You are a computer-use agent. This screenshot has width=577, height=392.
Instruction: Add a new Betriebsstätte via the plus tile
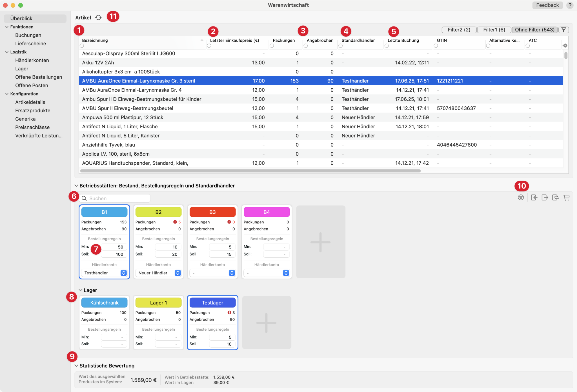(321, 242)
